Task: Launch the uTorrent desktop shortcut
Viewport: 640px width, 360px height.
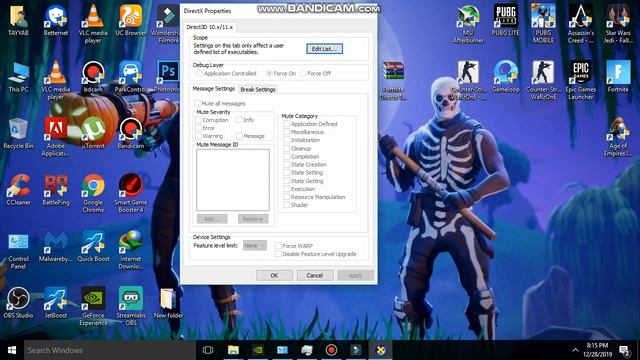Action: (x=93, y=133)
